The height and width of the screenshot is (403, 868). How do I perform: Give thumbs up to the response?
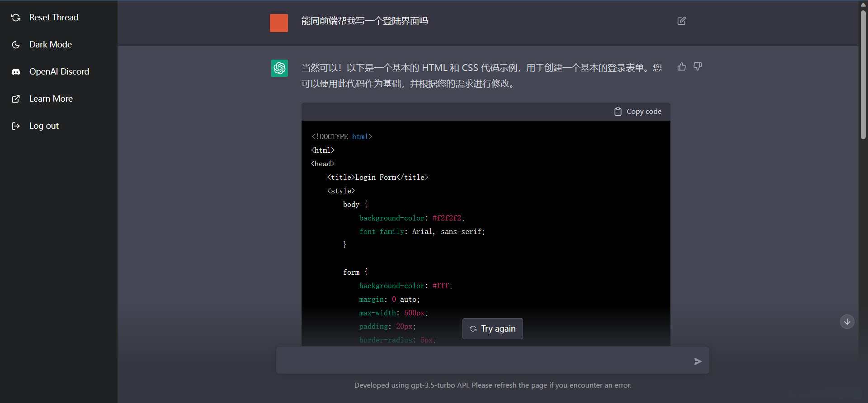click(682, 67)
